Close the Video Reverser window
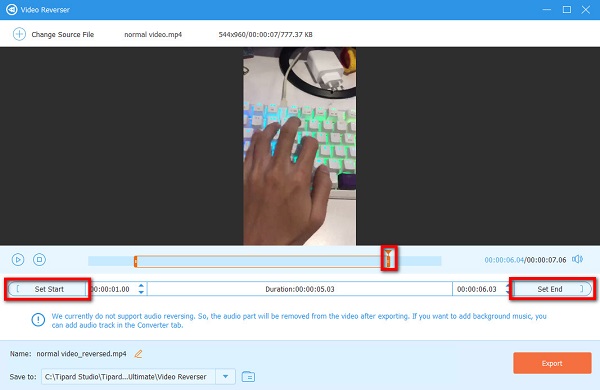This screenshot has height=390, width=600. click(x=585, y=10)
